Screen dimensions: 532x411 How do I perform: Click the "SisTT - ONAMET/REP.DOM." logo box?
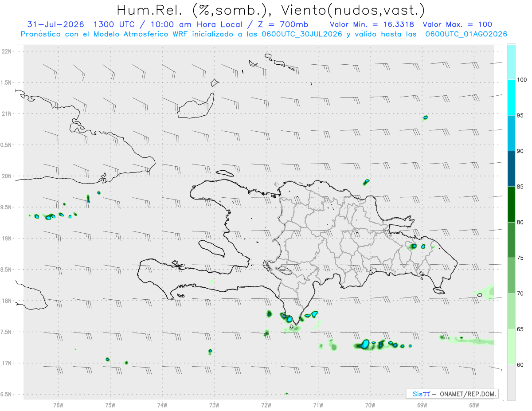click(452, 393)
